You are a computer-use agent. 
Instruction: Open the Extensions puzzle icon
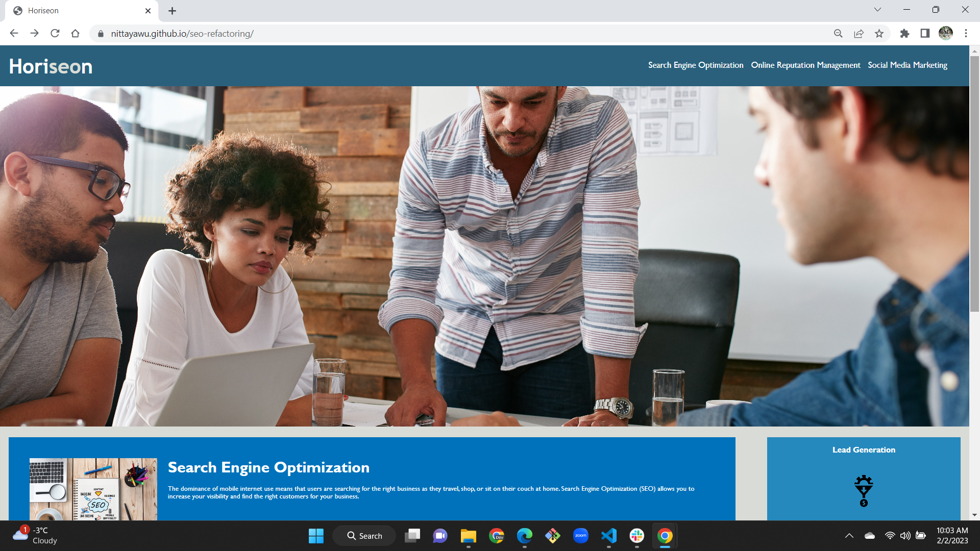pyautogui.click(x=904, y=34)
